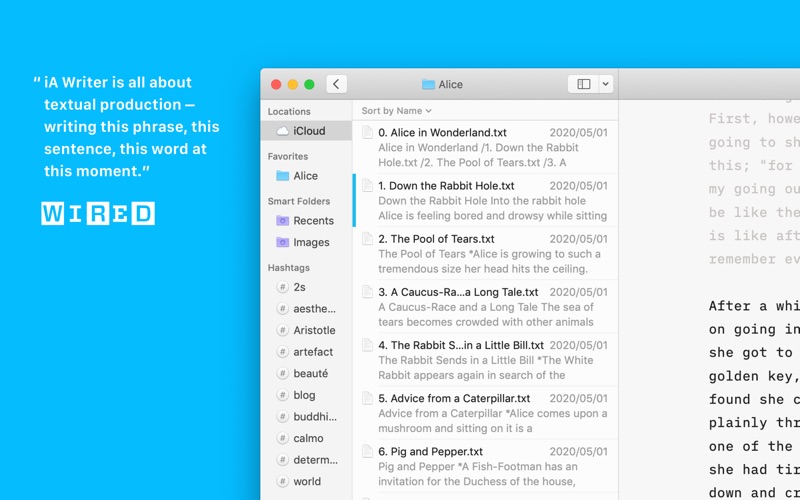Click the hash icon beside world
This screenshot has width=800, height=500.
pos(282,481)
